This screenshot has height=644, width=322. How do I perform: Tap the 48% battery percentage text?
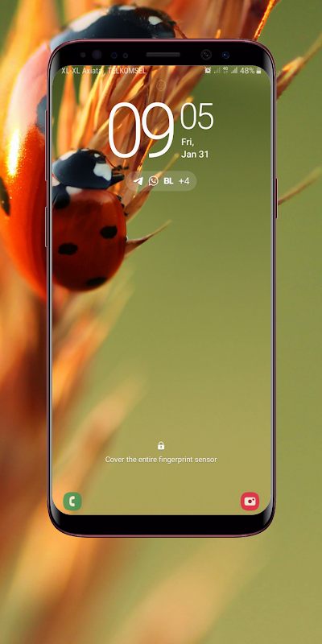point(247,71)
